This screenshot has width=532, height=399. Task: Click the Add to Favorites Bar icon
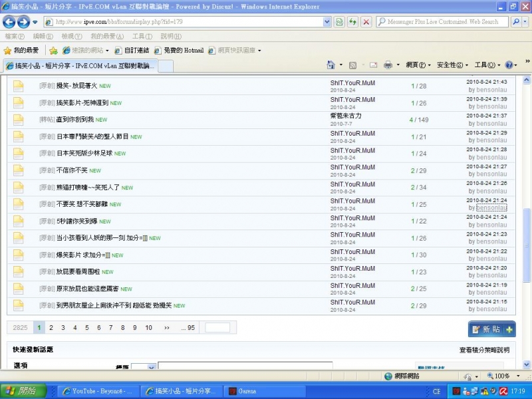(x=53, y=51)
